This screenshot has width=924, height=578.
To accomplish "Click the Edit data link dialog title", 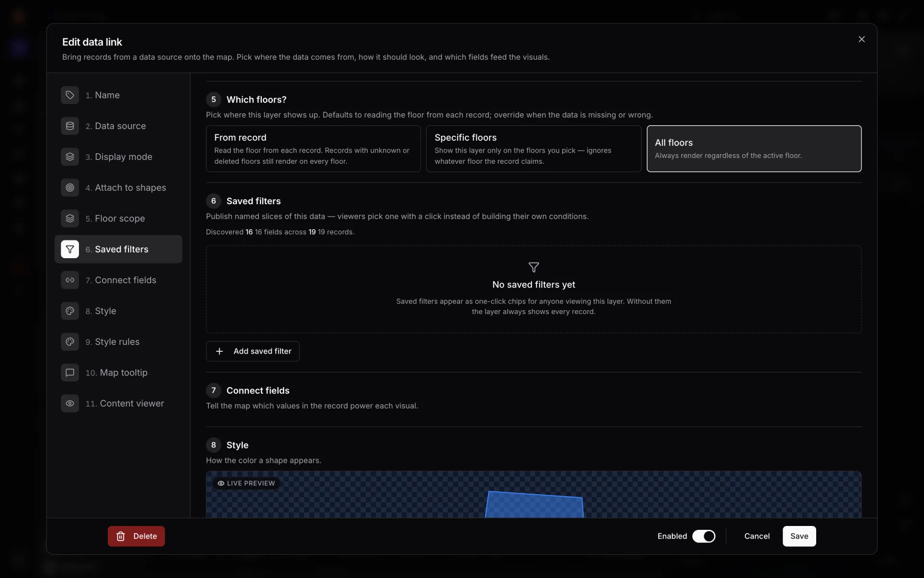I will (x=92, y=42).
